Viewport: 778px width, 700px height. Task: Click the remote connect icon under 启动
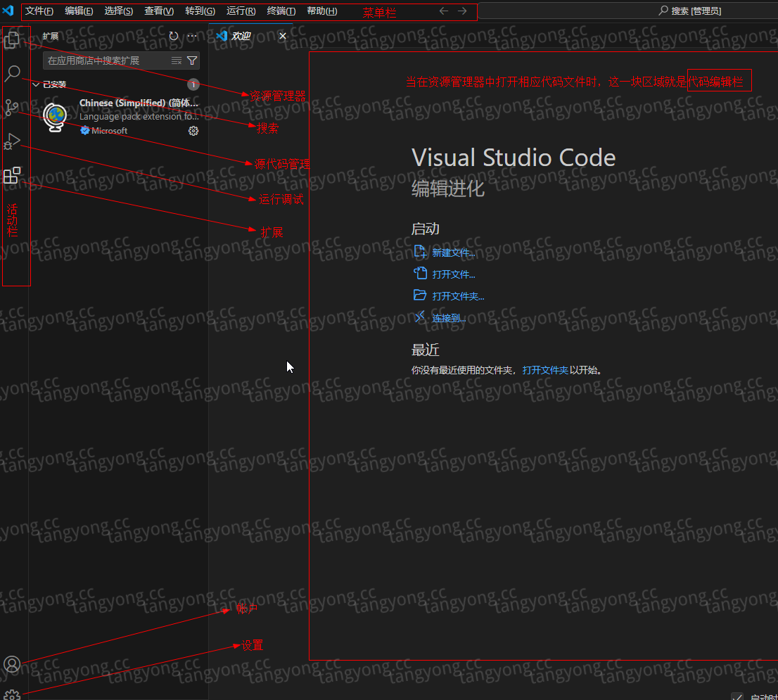pyautogui.click(x=420, y=317)
